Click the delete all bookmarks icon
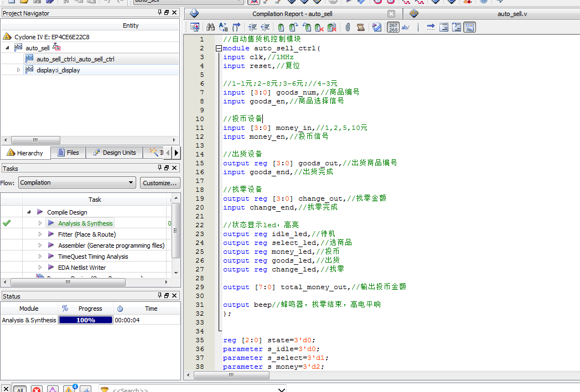Viewport: 580px width, 392px height. [332, 27]
